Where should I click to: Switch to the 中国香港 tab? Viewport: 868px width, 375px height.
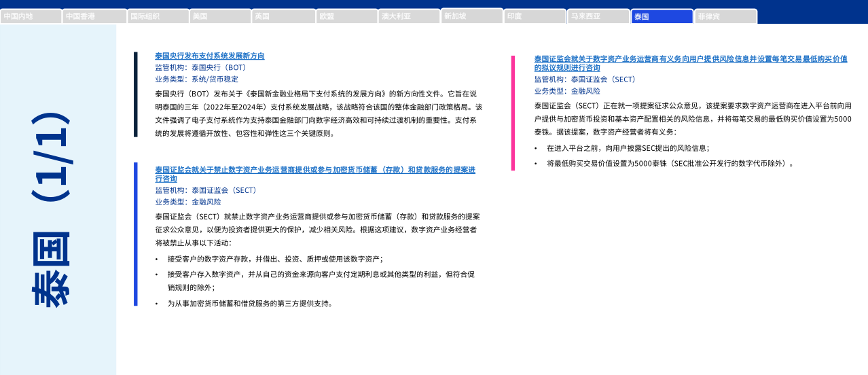coord(94,16)
